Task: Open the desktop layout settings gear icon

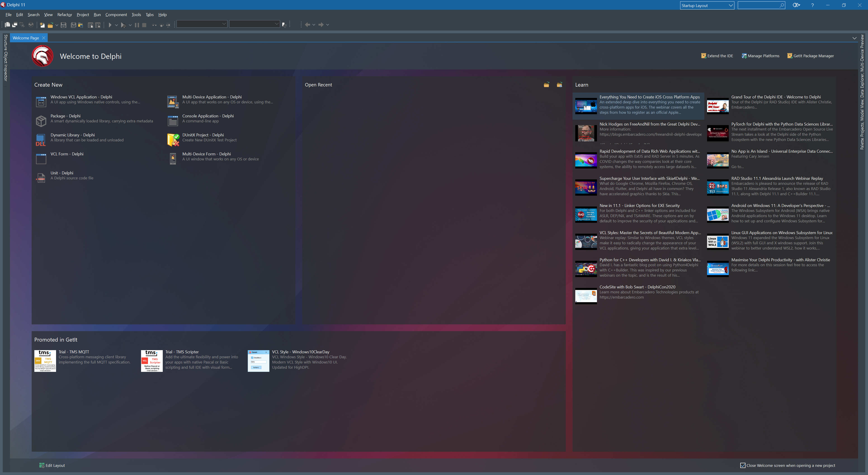Action: (796, 5)
